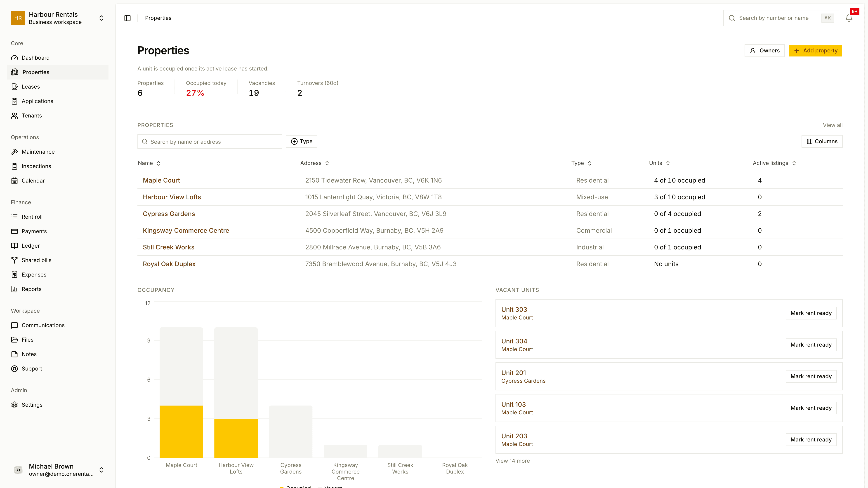Open the Maple Court property link
Image resolution: width=868 pixels, height=488 pixels.
161,180
